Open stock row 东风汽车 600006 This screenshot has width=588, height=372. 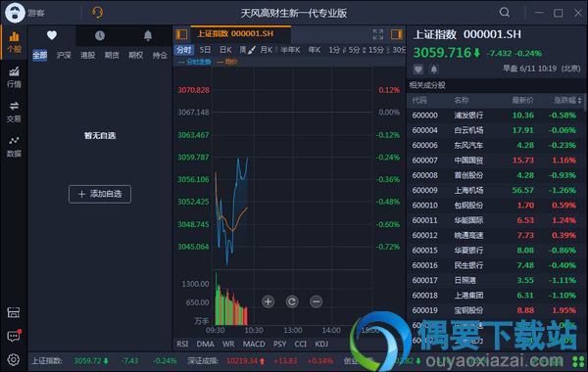(495, 145)
